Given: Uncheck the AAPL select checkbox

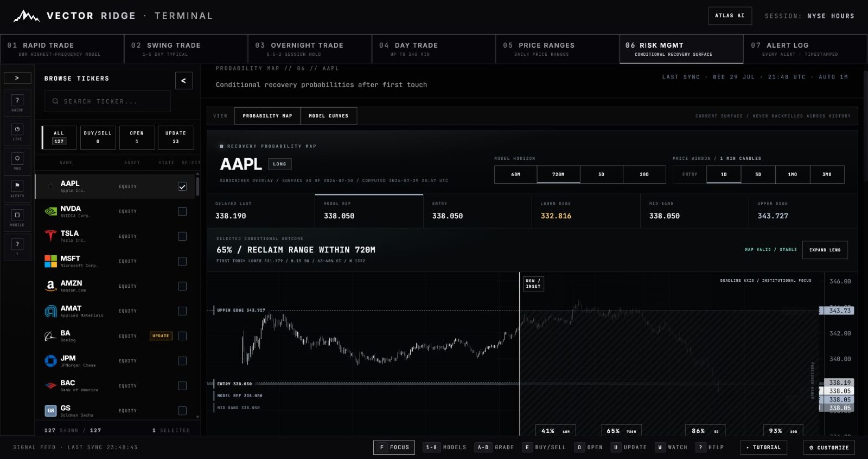Looking at the screenshot, I should click(x=182, y=186).
